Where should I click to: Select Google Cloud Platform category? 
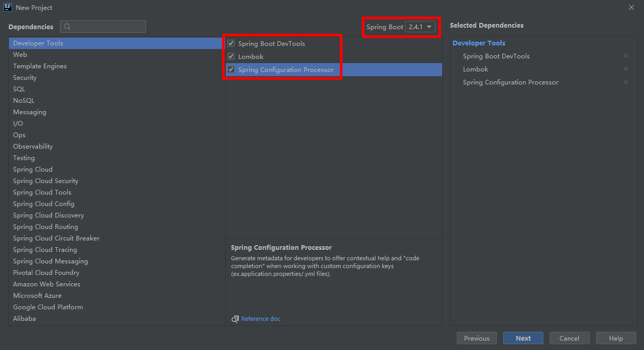tap(116, 307)
